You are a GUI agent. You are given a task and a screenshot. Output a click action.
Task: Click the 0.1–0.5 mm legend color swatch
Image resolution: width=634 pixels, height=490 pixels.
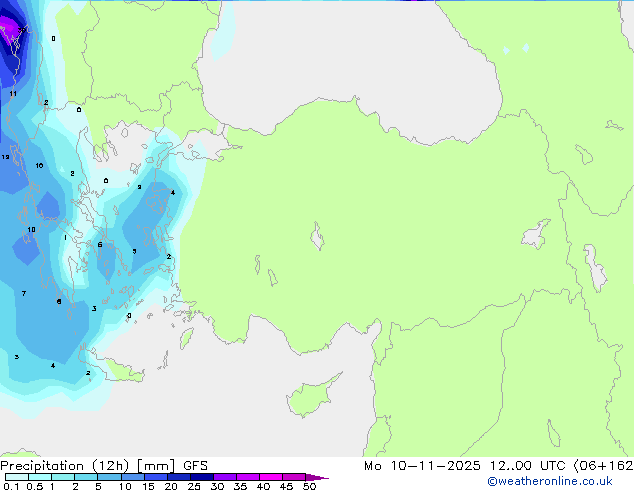click(x=17, y=477)
